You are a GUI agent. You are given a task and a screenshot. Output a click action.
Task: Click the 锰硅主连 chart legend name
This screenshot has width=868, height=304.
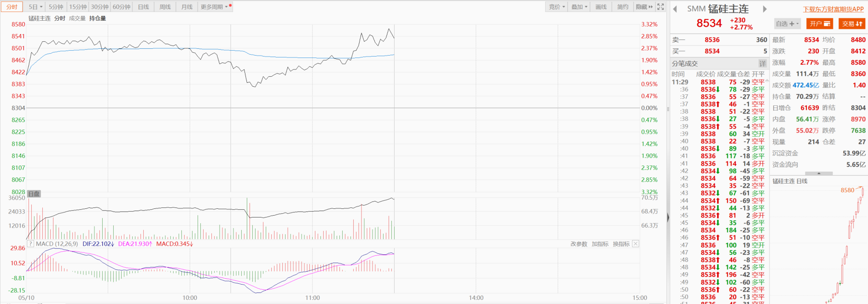pos(40,18)
